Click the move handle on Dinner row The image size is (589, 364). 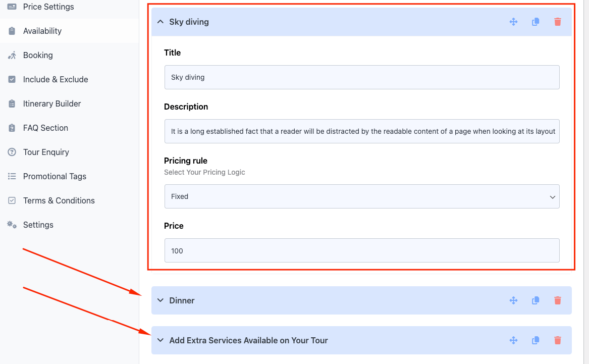tap(513, 300)
